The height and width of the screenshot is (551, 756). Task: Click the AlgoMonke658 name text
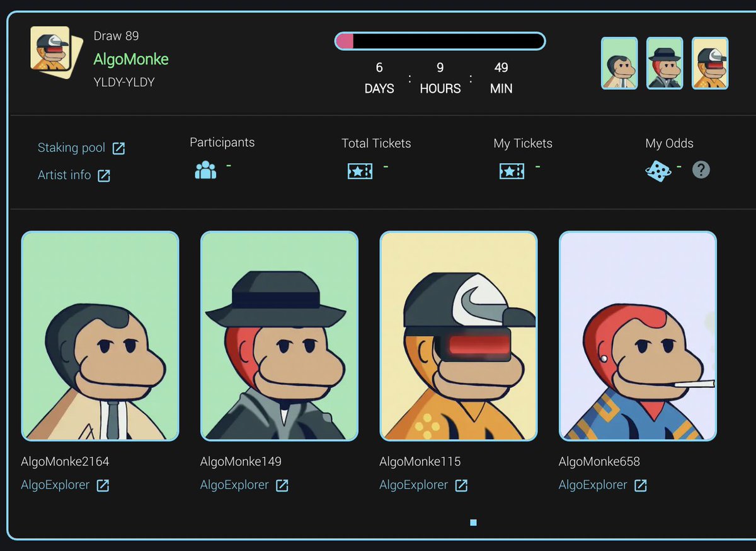pyautogui.click(x=599, y=462)
